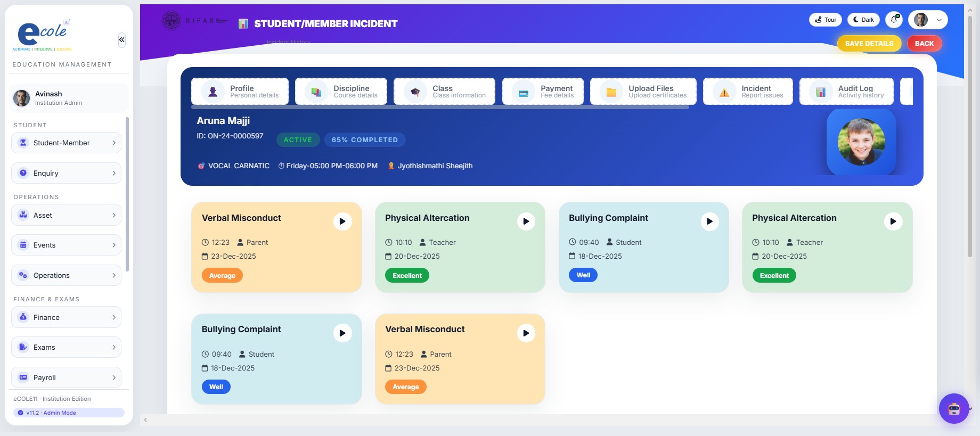The image size is (980, 436).
Task: Expand the Finance menu chevron
Action: tap(114, 317)
